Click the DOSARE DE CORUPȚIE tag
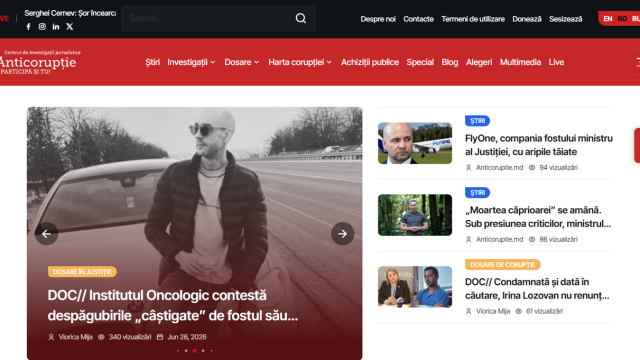Image resolution: width=640 pixels, height=360 pixels. click(502, 264)
